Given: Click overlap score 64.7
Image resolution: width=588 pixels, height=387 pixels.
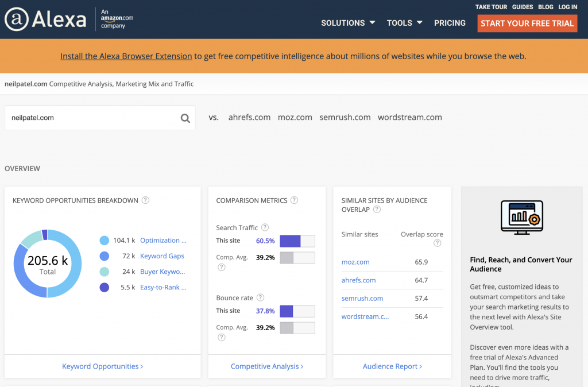Looking at the screenshot, I should pyautogui.click(x=421, y=280).
